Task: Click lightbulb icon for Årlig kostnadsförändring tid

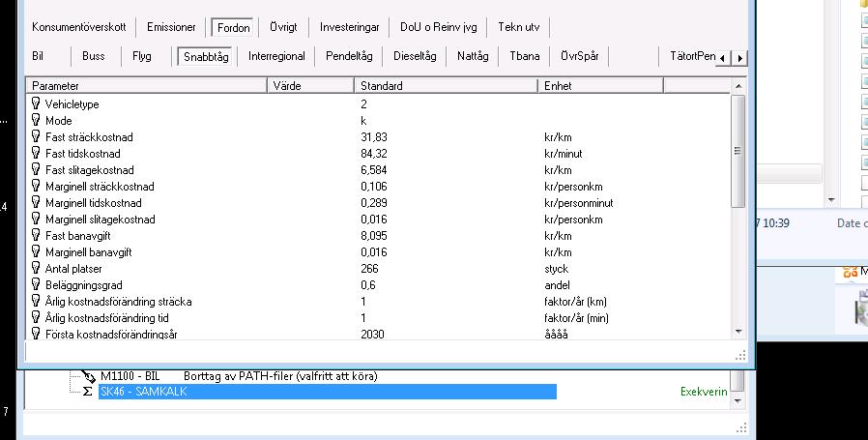Action: point(36,317)
